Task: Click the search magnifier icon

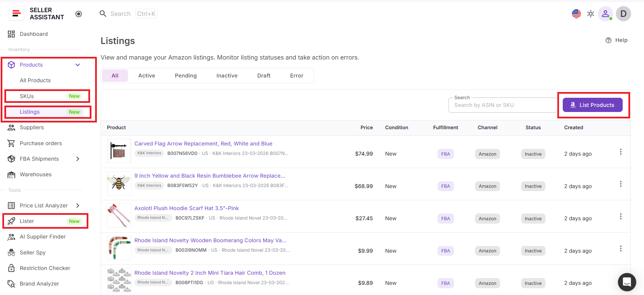Action: click(103, 14)
